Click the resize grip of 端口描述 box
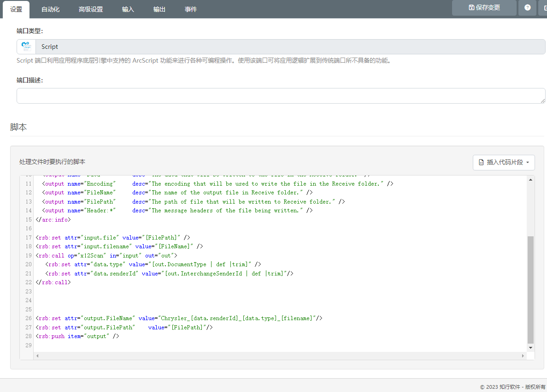Screen dimensions: 547x392 [542, 101]
